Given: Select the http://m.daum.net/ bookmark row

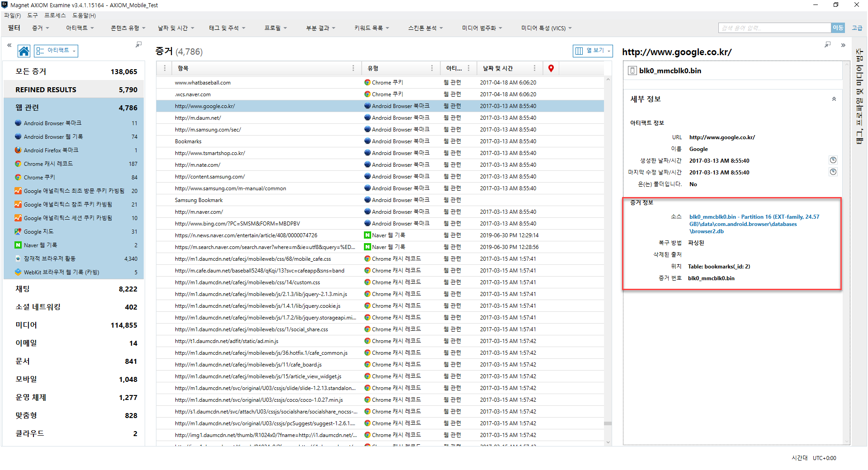Looking at the screenshot, I should click(x=380, y=118).
